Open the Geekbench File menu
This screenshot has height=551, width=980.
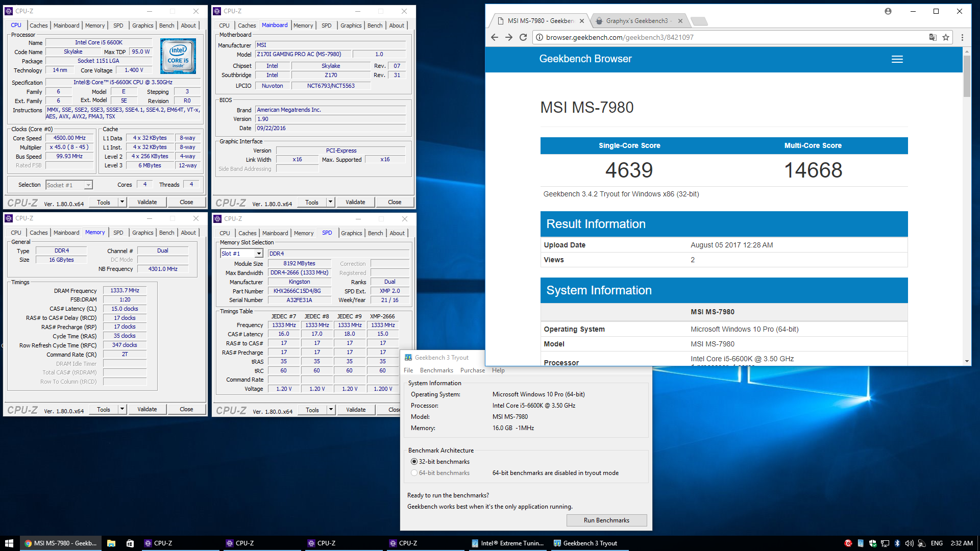(x=408, y=370)
